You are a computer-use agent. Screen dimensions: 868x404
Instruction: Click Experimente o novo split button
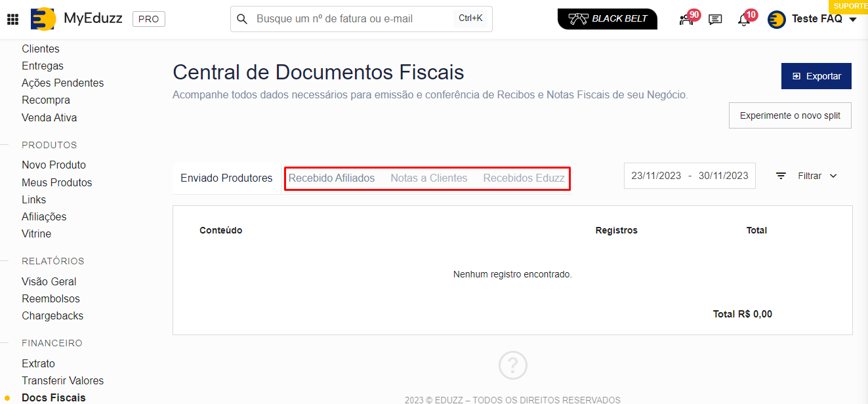(x=789, y=115)
